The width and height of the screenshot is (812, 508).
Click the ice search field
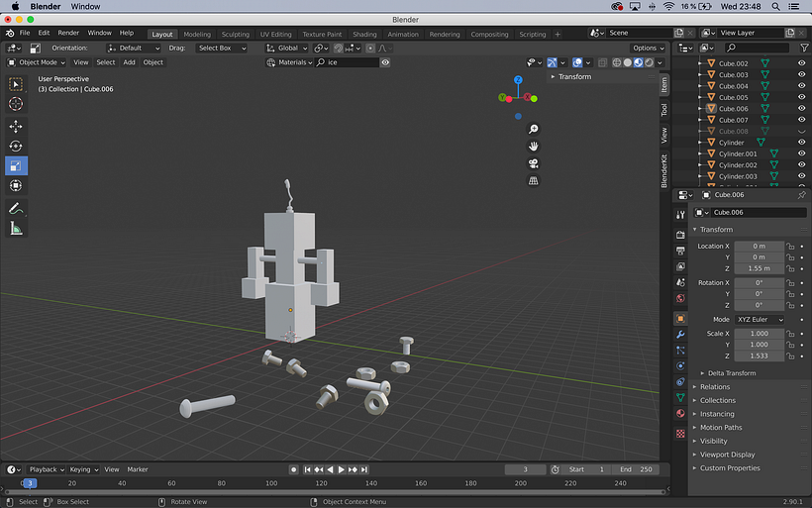pyautogui.click(x=347, y=62)
